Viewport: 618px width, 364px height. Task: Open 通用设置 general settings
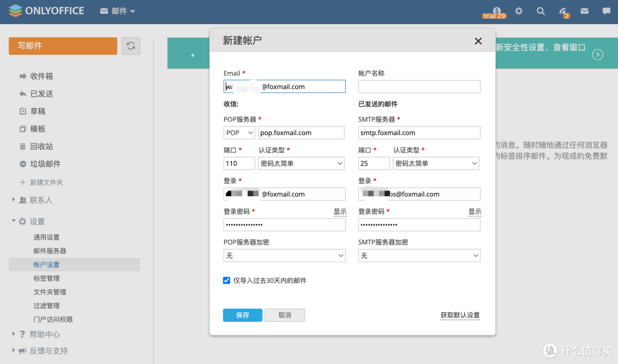[46, 238]
